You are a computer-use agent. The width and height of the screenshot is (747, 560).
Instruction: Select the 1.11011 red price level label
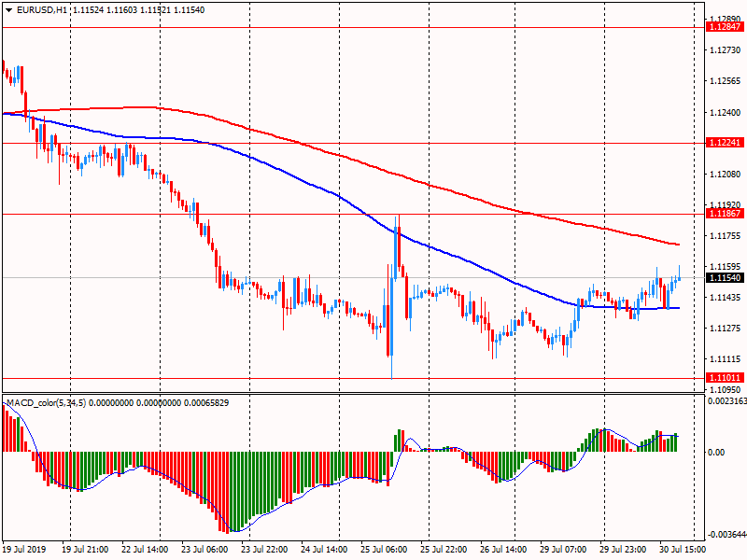[x=725, y=378]
